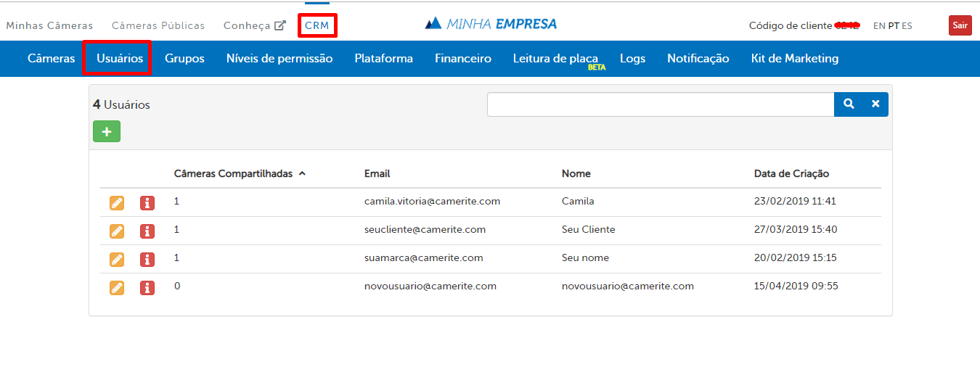Clear search with the X button

point(875,104)
